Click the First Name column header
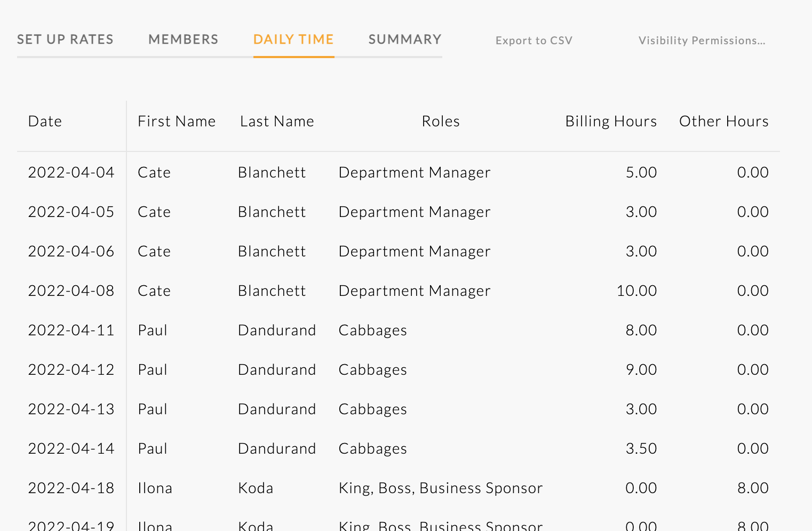The height and width of the screenshot is (531, 812). pos(177,122)
